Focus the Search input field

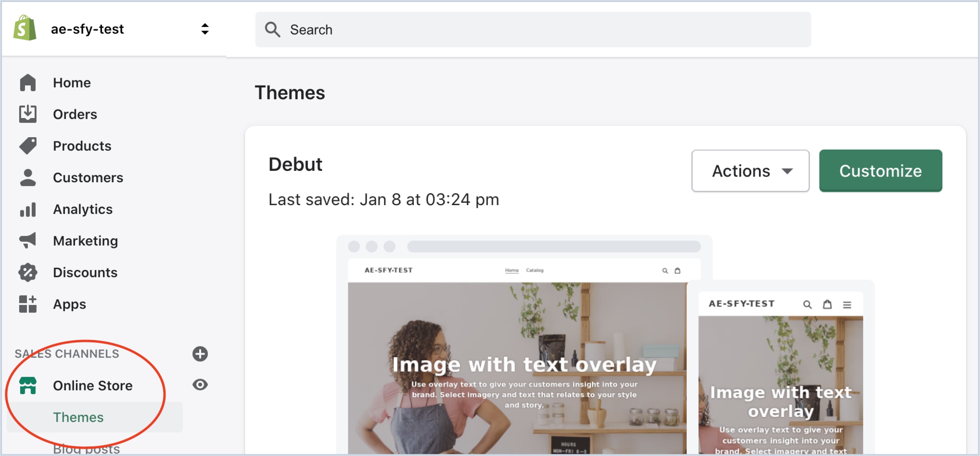click(533, 29)
